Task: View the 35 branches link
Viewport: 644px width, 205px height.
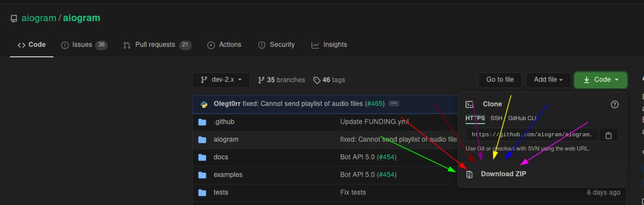Action: (281, 80)
